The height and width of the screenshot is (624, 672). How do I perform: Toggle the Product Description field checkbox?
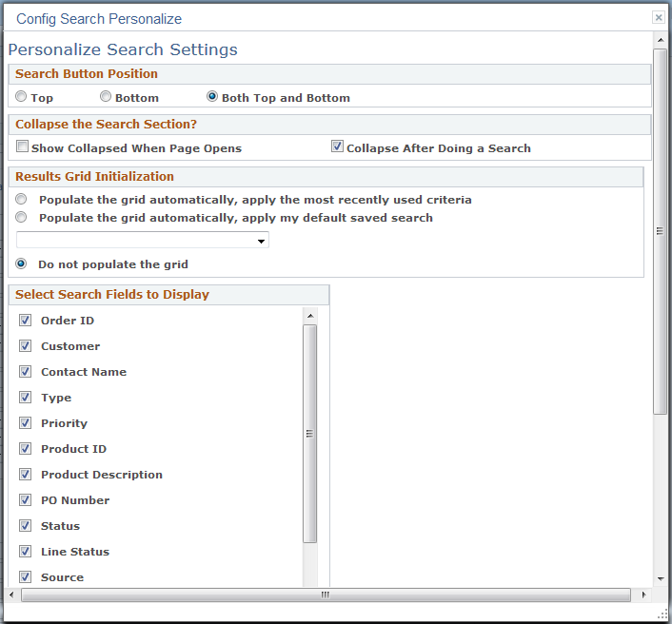(26, 475)
